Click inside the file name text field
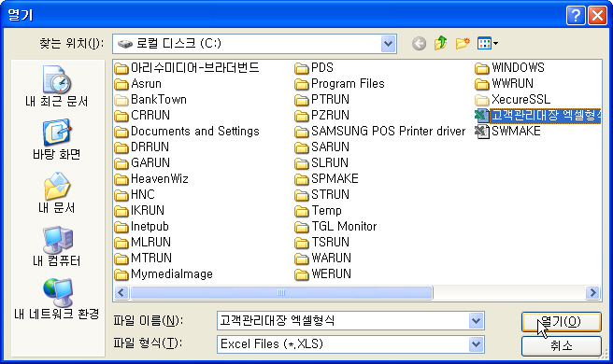The height and width of the screenshot is (364, 613). point(342,321)
